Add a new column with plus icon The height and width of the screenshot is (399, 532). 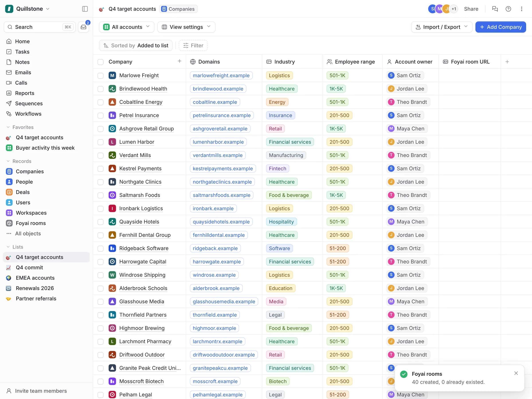coord(507,62)
